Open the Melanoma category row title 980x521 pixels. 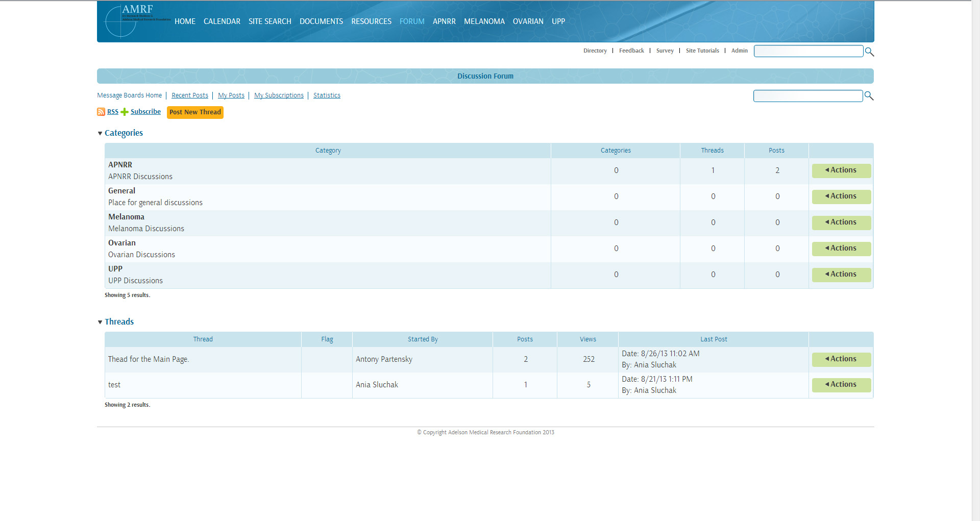point(126,217)
